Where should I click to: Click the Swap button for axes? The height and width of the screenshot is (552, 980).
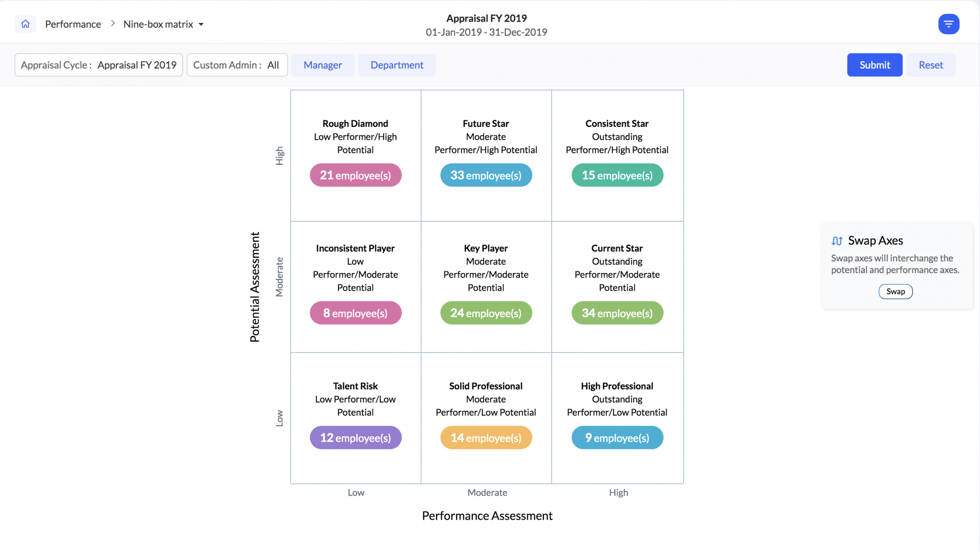896,291
